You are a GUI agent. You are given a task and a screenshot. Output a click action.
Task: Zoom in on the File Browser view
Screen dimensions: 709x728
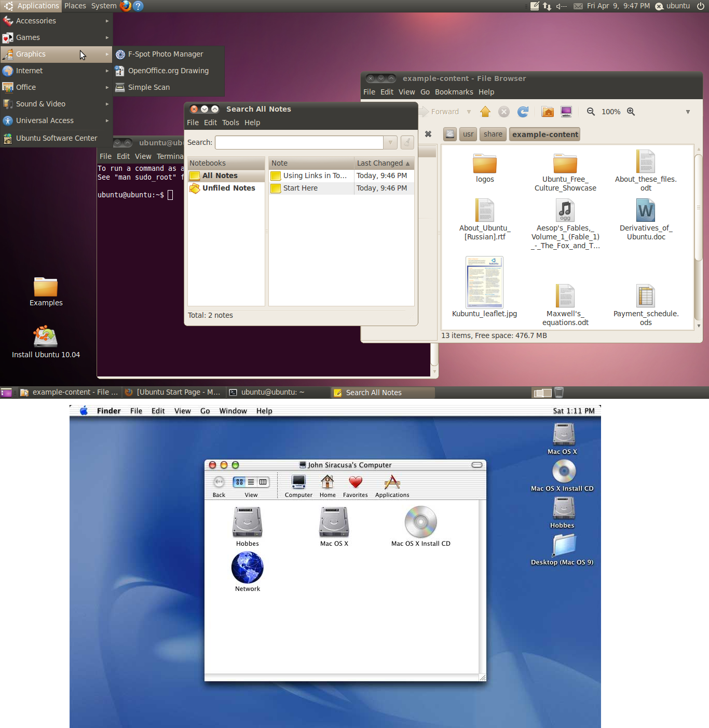coord(631,112)
